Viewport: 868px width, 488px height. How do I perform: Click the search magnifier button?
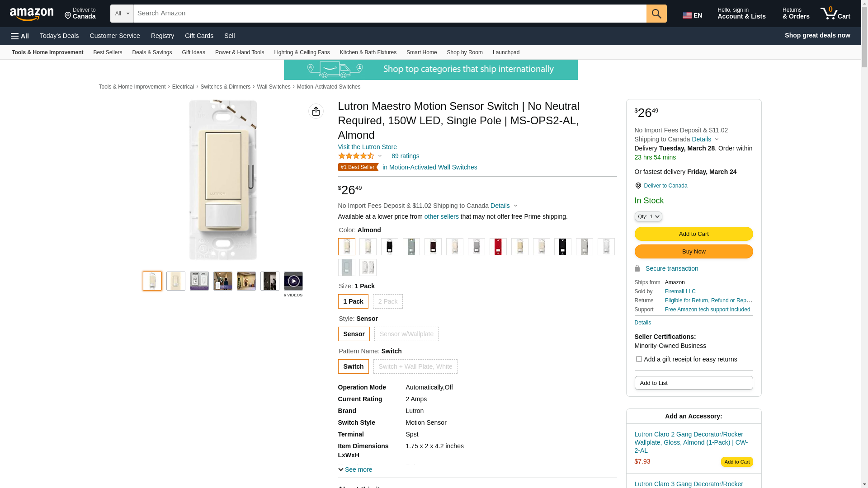click(656, 14)
